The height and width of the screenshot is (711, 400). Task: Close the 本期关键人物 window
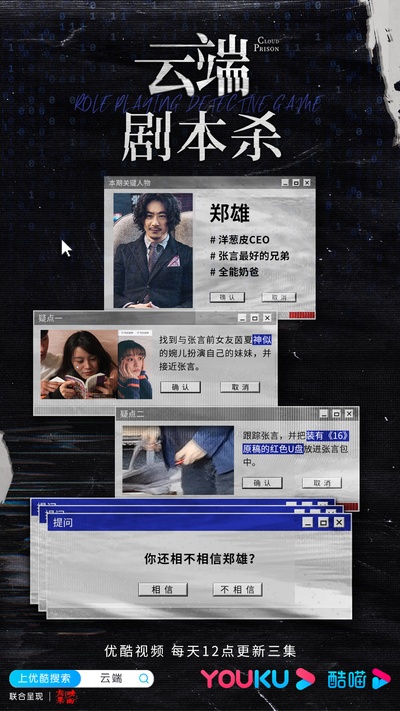coord(307,183)
